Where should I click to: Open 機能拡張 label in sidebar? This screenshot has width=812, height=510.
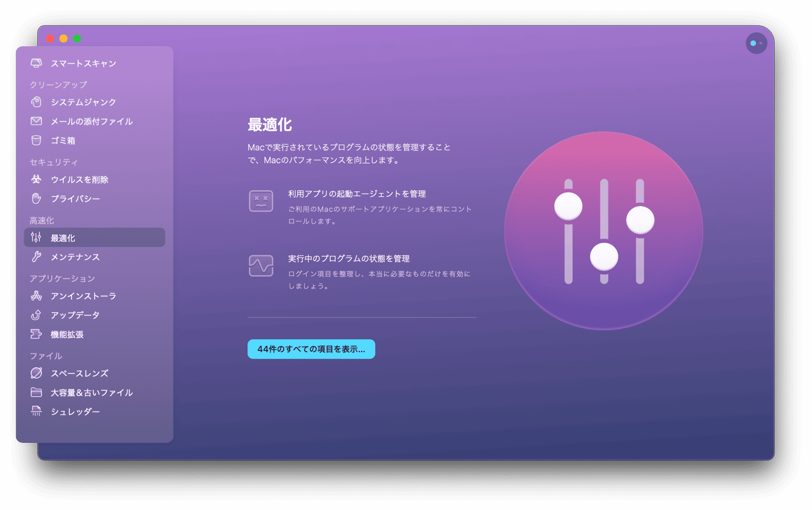coord(67,334)
